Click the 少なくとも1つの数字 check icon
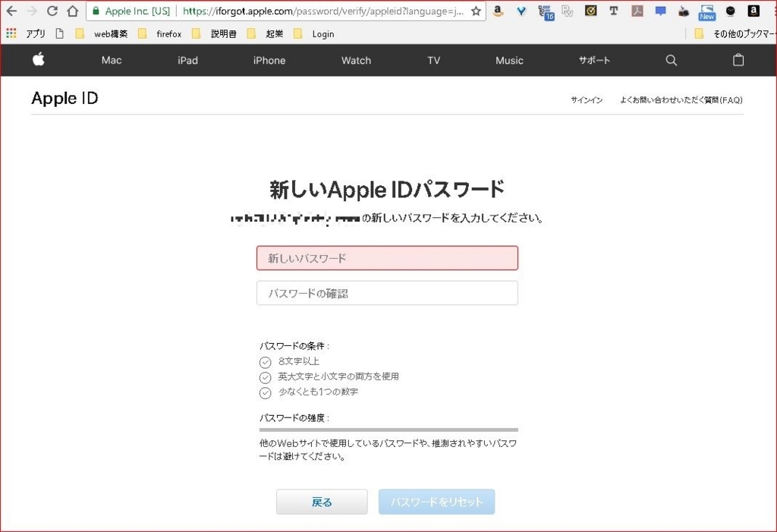 [265, 392]
